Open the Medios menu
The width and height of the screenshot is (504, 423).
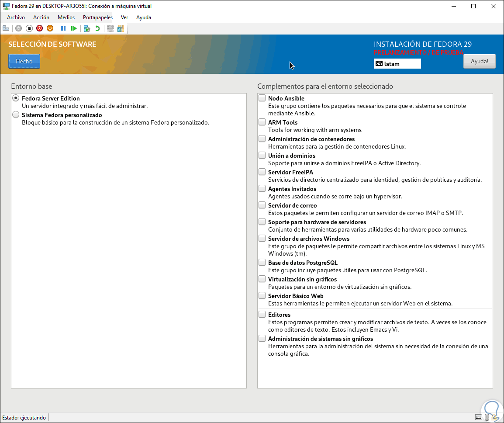click(66, 17)
